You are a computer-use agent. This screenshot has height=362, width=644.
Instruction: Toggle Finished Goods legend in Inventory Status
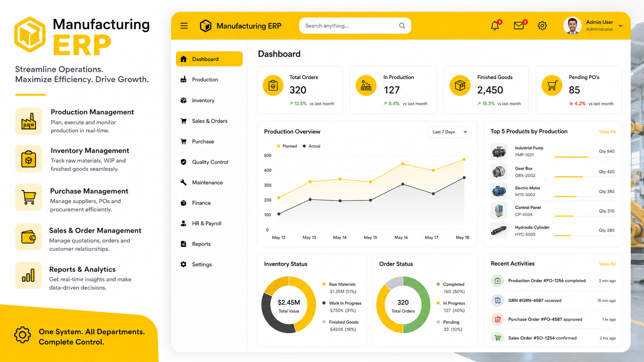click(x=340, y=322)
